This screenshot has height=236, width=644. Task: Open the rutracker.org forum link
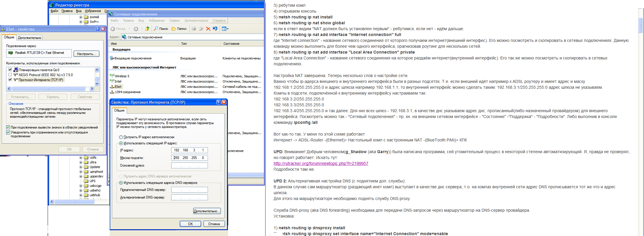click(321, 163)
